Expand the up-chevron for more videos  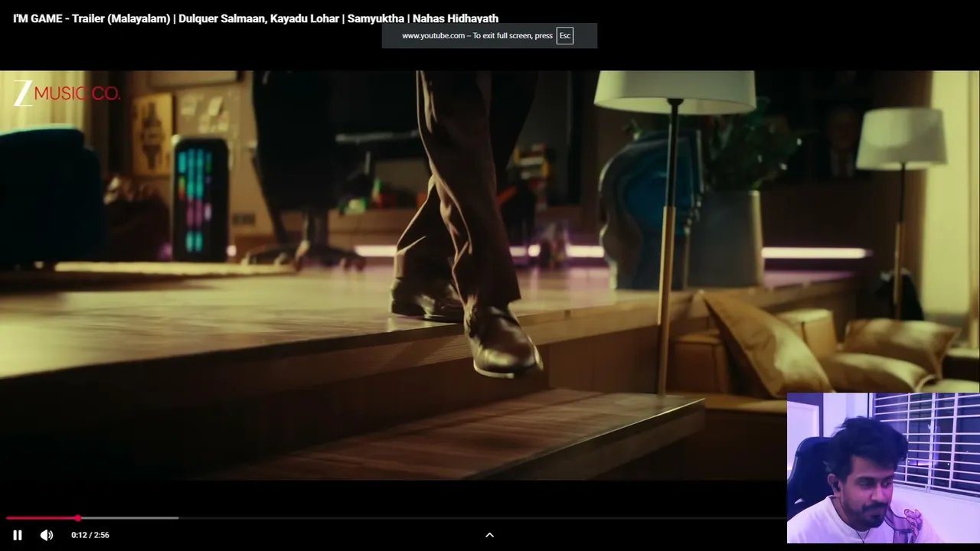490,535
